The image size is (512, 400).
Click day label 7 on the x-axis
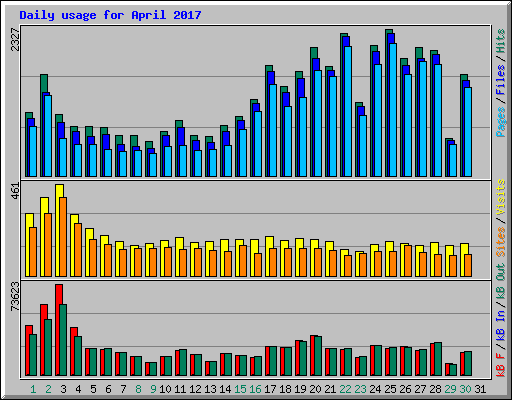[x=123, y=389]
